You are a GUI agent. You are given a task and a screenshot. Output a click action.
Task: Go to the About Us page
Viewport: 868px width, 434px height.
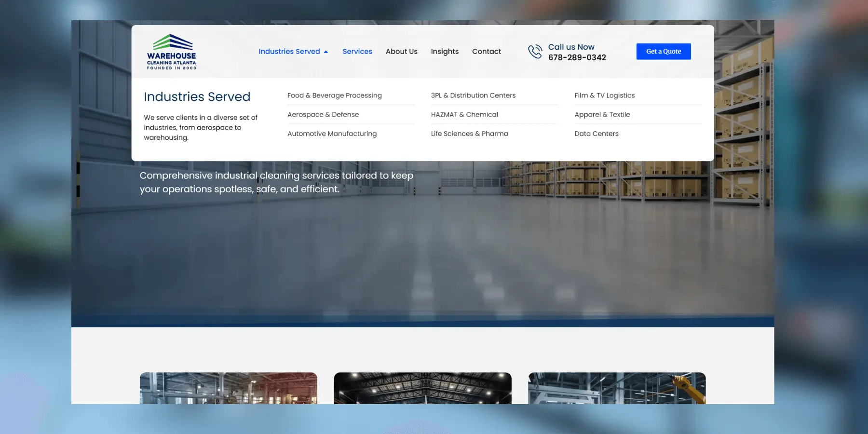pyautogui.click(x=401, y=52)
